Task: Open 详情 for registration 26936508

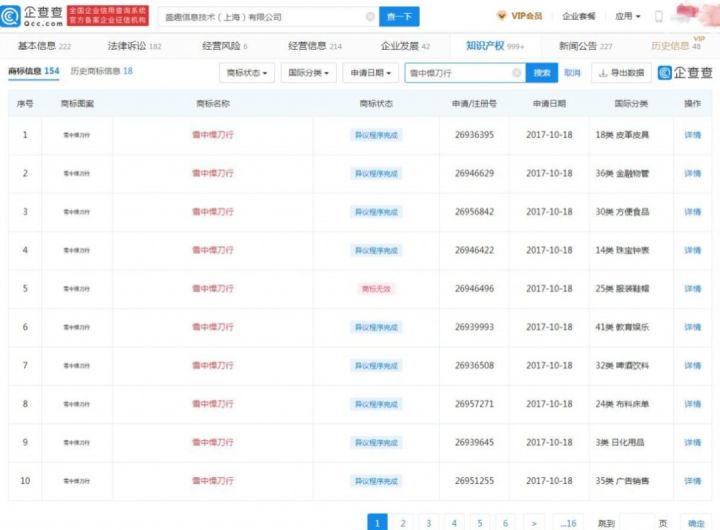Action: click(x=692, y=366)
